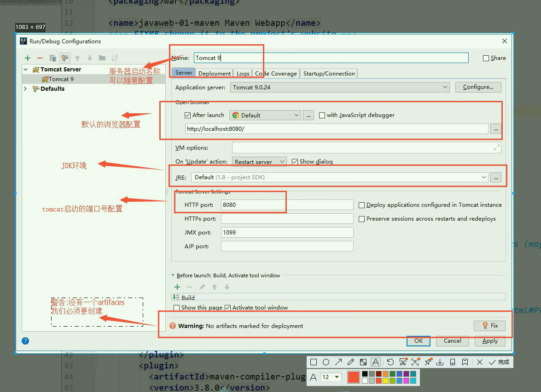
Task: Move configuration down in the left toolbar
Action: tap(90, 58)
